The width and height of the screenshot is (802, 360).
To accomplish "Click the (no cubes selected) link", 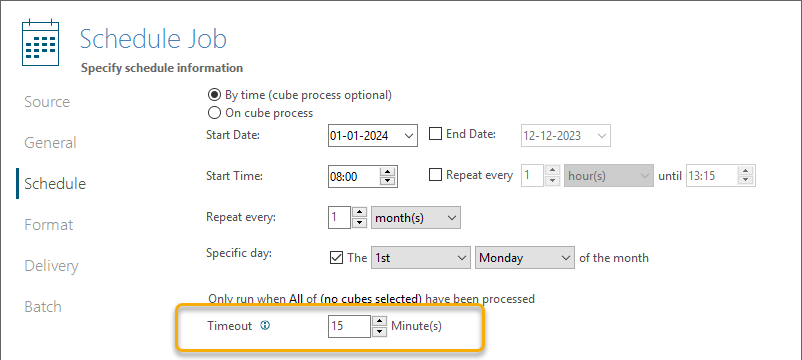I will [x=372, y=299].
